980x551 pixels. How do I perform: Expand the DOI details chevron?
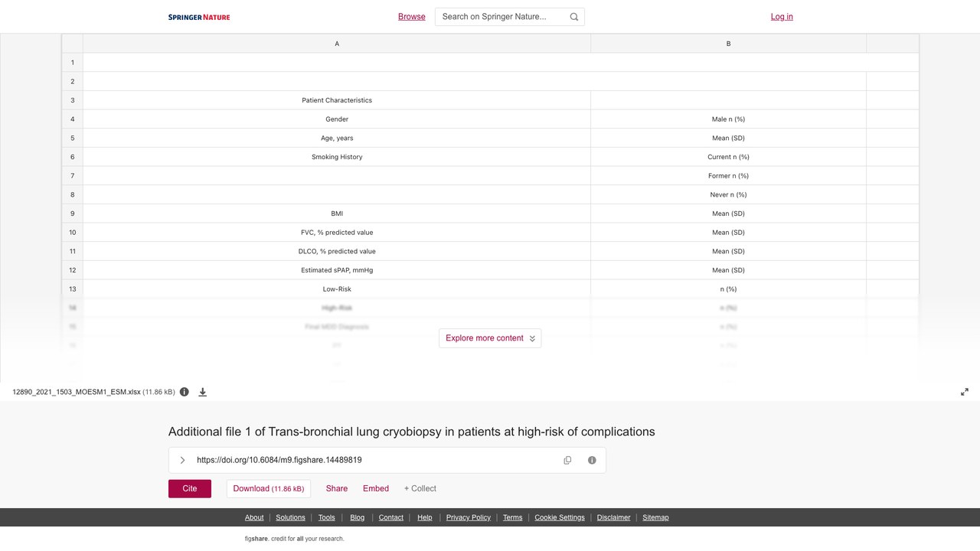click(x=182, y=460)
